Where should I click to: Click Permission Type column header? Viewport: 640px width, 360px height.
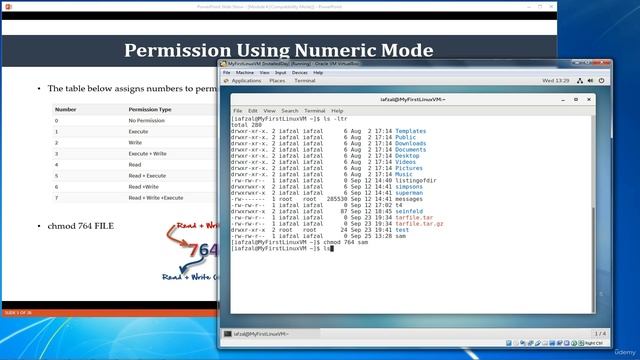[150, 109]
